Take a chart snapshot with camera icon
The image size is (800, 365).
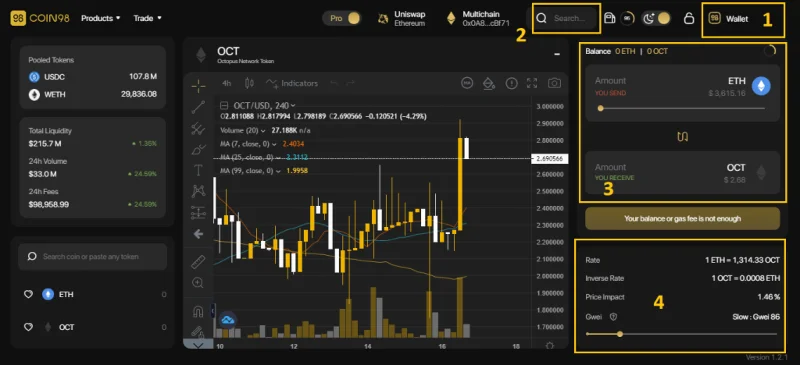point(555,83)
